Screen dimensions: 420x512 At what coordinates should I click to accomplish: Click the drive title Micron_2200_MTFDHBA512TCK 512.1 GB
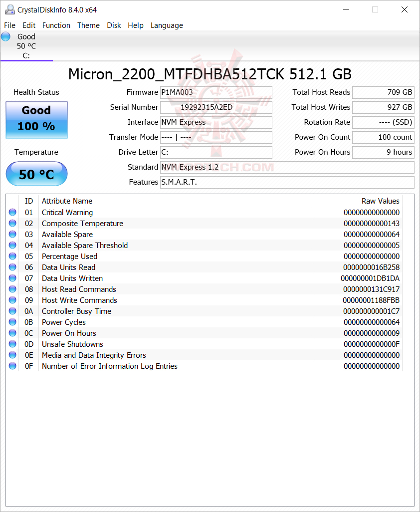tap(210, 74)
